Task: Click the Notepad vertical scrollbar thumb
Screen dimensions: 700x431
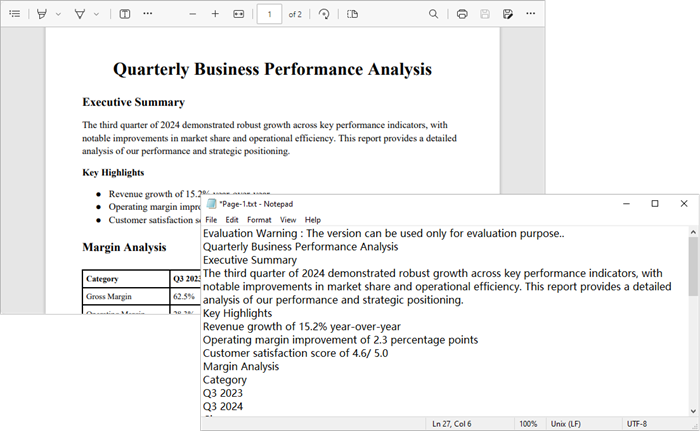Action: [x=693, y=267]
